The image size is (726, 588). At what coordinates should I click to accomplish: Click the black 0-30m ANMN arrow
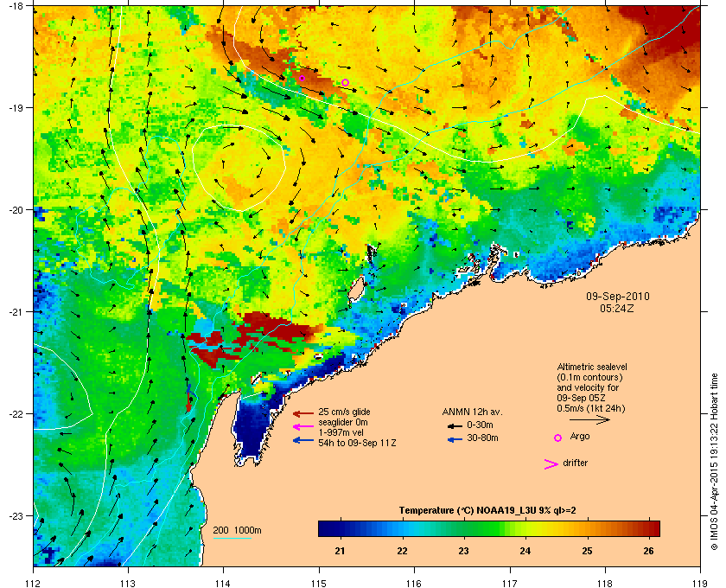pos(455,426)
